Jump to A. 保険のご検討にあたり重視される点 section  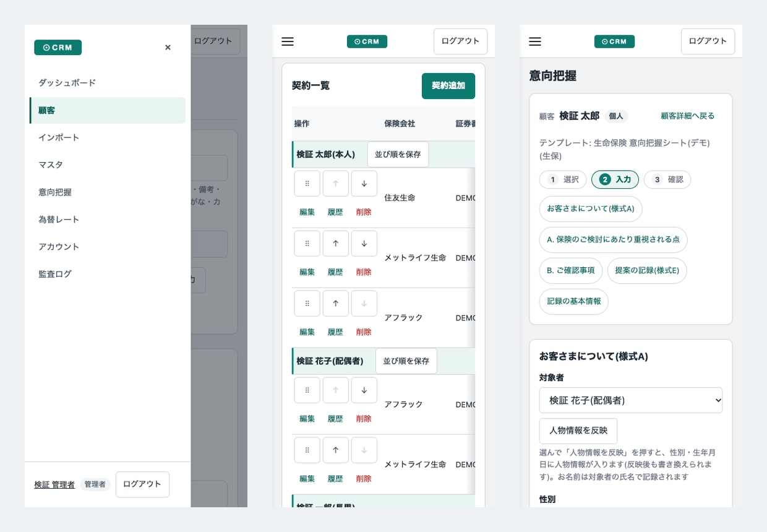click(613, 240)
